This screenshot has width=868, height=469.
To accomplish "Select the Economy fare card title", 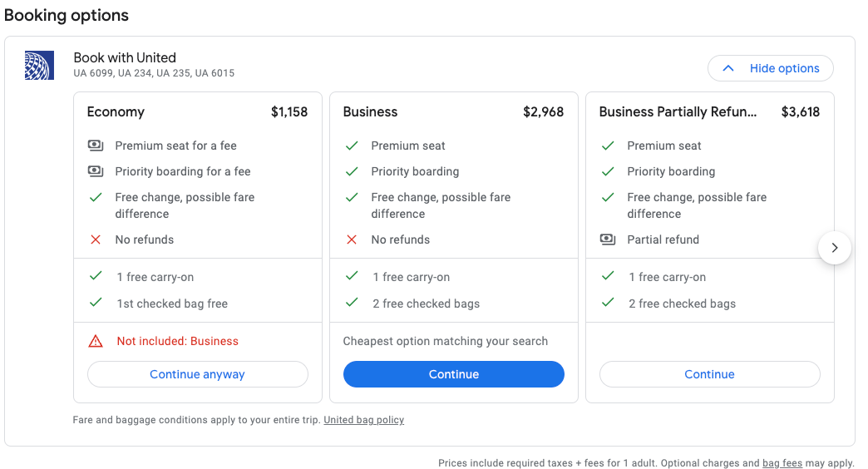I will pos(116,111).
